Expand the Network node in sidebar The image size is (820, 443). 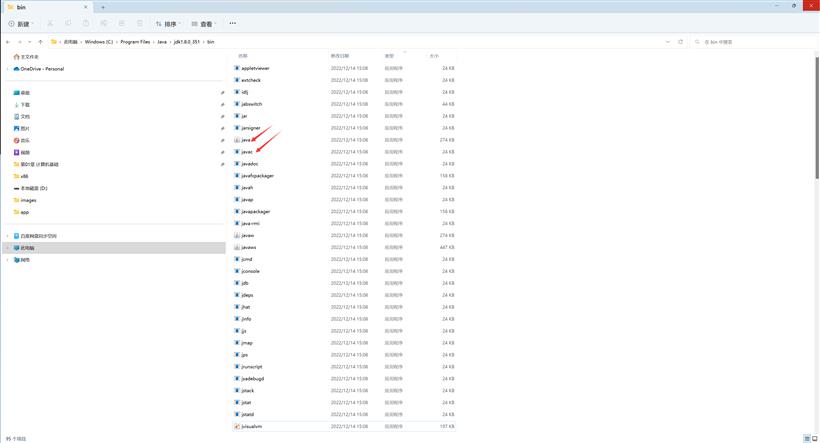click(x=7, y=260)
